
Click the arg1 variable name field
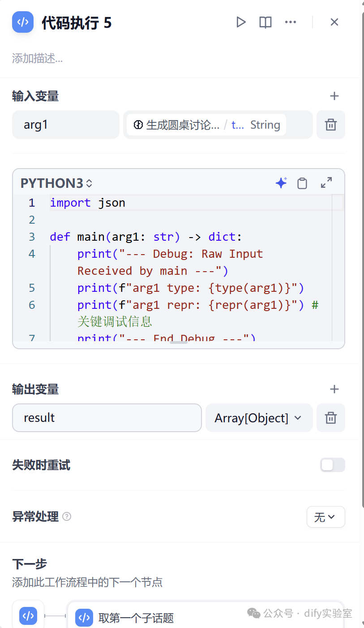[x=65, y=125]
